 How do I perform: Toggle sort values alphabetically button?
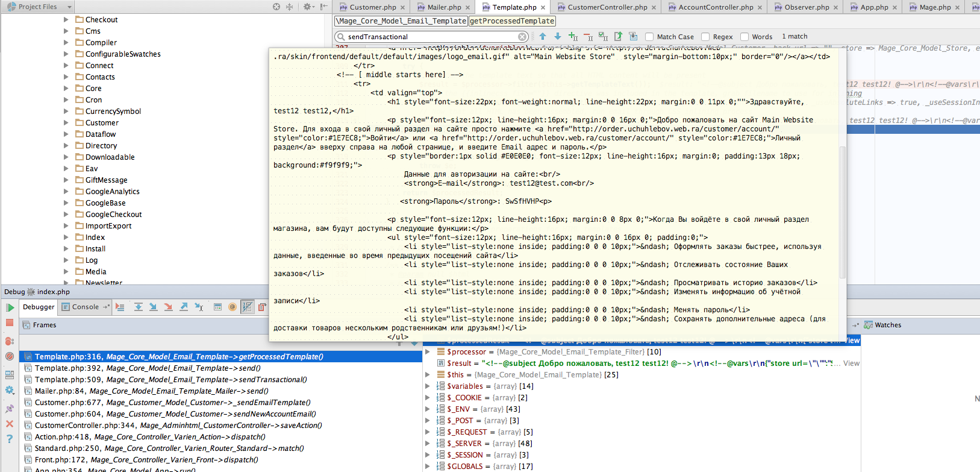(x=248, y=307)
